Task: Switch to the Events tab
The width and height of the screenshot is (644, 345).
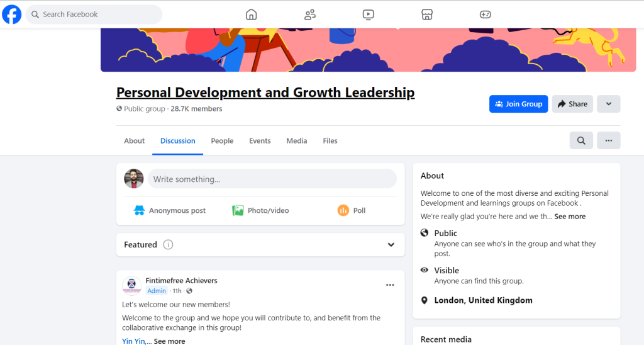Action: (260, 140)
